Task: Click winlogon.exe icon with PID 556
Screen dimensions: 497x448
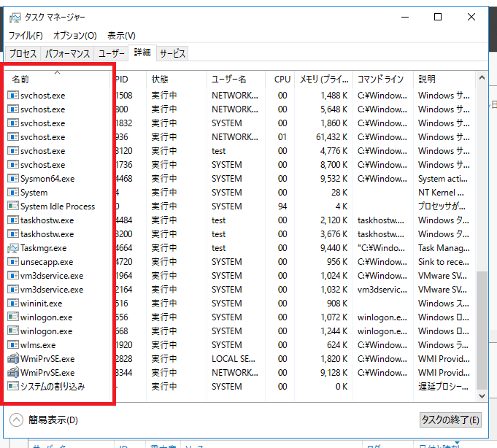Action: (x=12, y=317)
